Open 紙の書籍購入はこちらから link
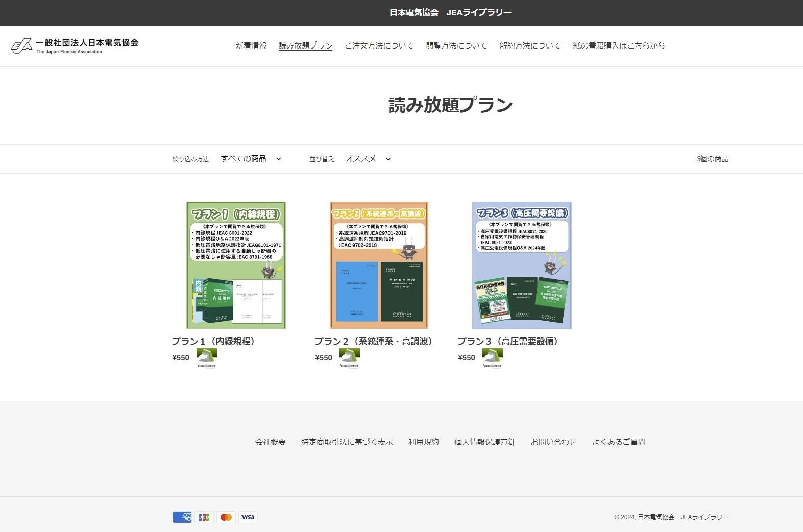This screenshot has height=532, width=803. click(619, 46)
